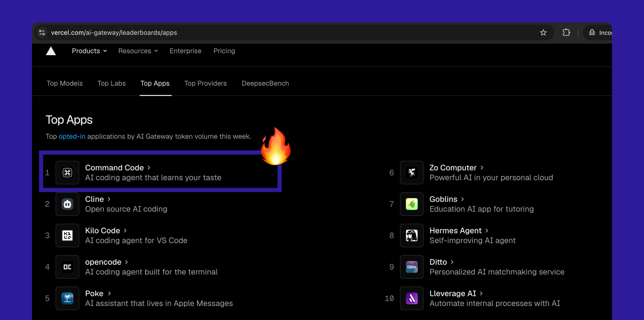Switch to the DeepsecBench tab
The image size is (644, 320).
coord(265,83)
